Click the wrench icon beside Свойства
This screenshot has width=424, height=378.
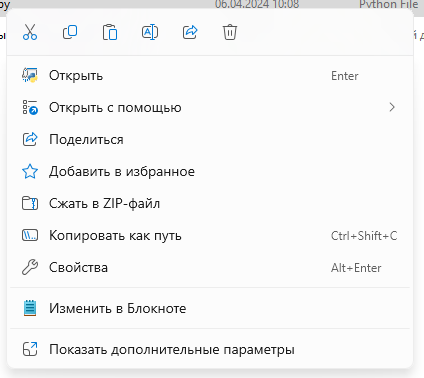click(30, 267)
